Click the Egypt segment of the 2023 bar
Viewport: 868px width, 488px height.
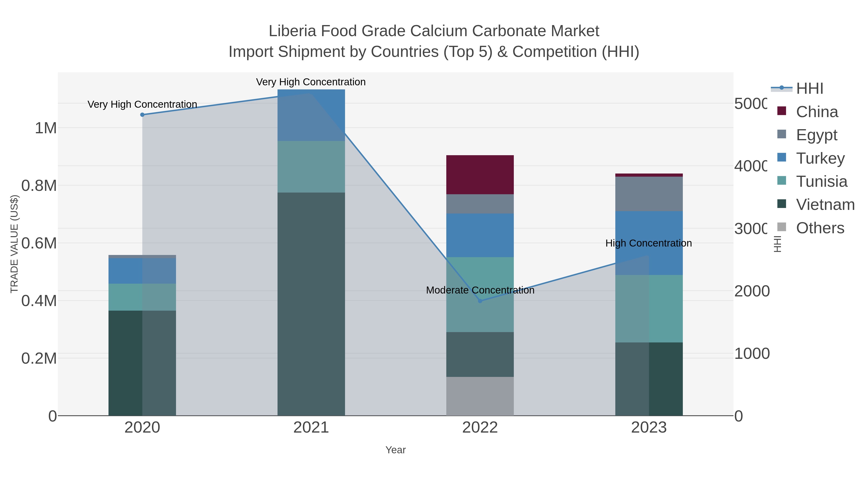click(649, 194)
